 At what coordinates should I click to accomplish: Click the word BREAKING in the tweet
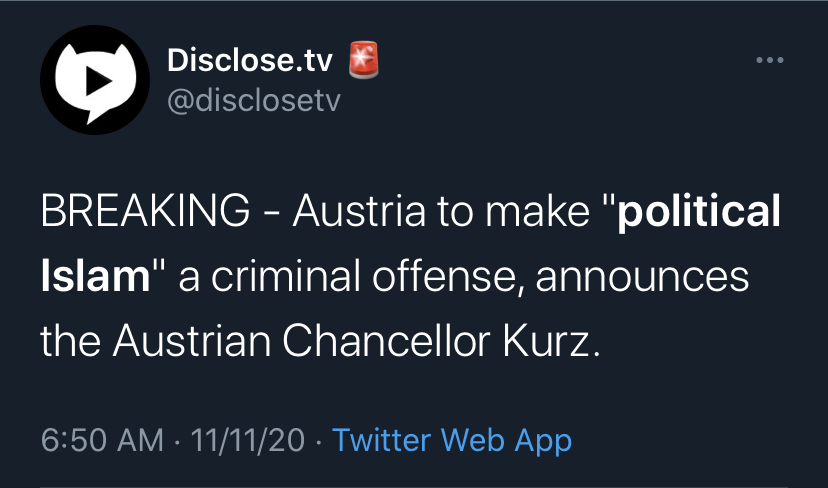[145, 212]
